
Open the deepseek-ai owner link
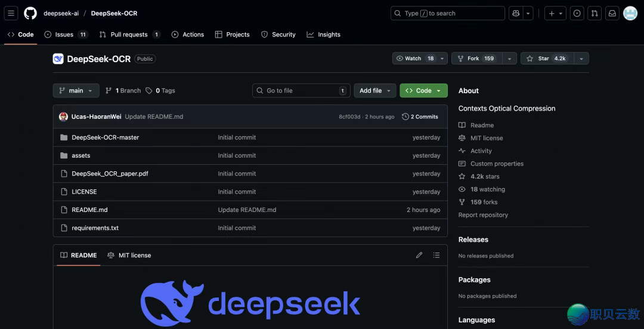click(x=61, y=13)
